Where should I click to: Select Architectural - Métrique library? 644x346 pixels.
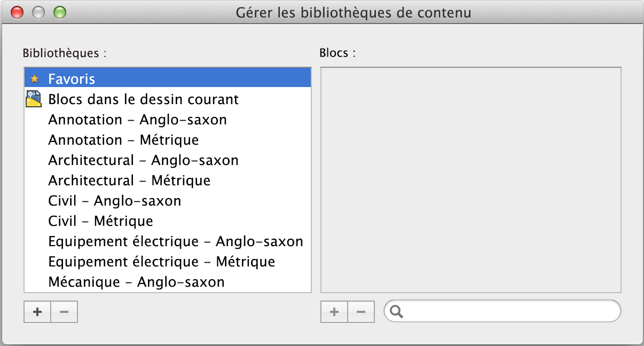[129, 180]
